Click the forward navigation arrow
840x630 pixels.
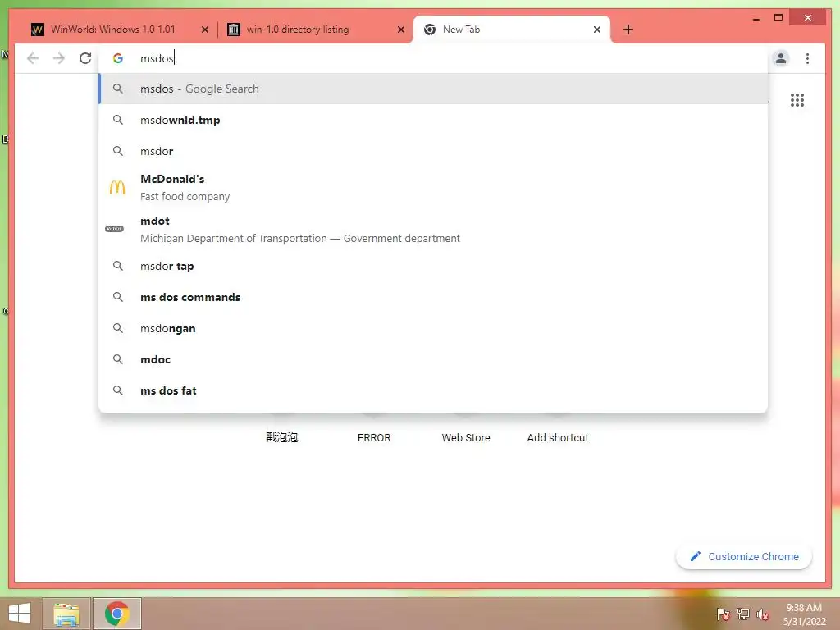59,58
